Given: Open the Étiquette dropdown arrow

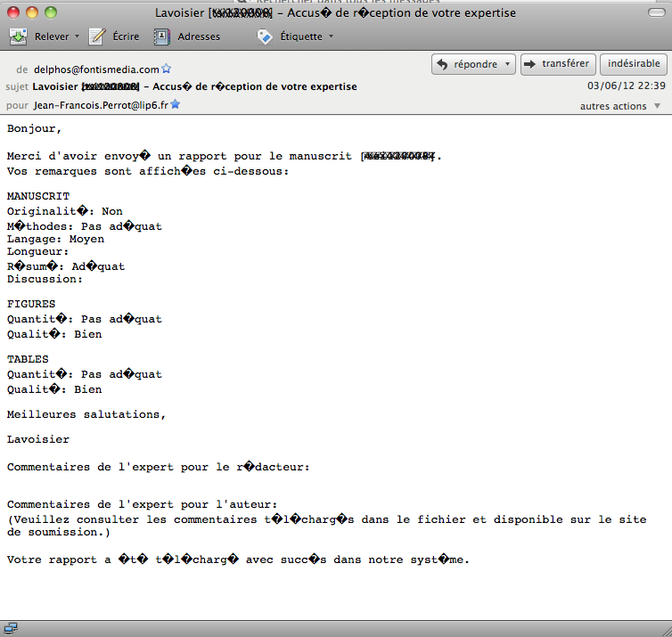Looking at the screenshot, I should [x=332, y=37].
